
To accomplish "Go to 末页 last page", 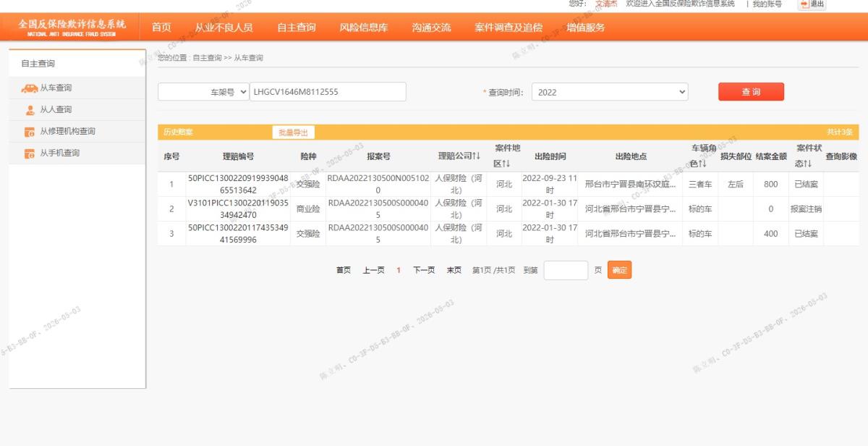I will click(x=454, y=270).
